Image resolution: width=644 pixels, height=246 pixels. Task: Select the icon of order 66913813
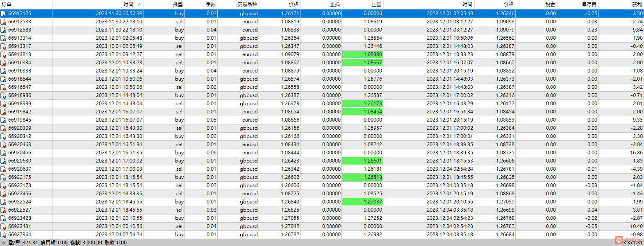(3, 54)
